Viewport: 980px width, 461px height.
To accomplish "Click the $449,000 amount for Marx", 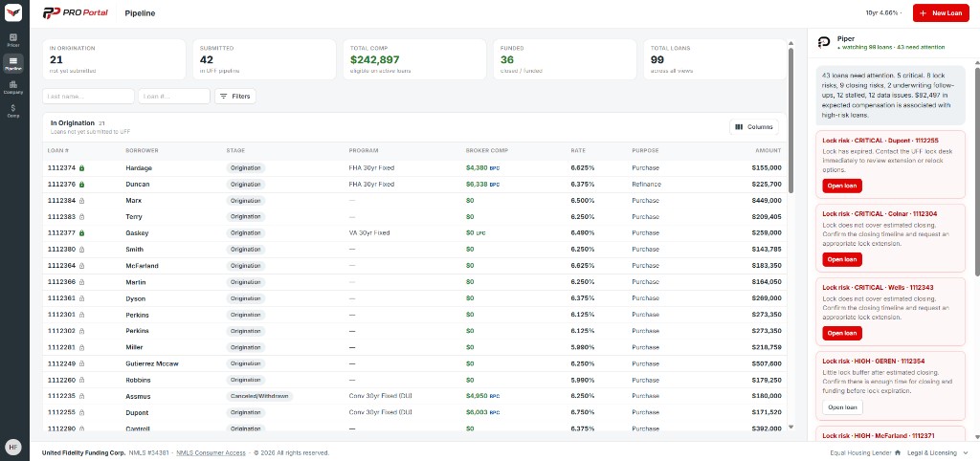I will click(767, 201).
